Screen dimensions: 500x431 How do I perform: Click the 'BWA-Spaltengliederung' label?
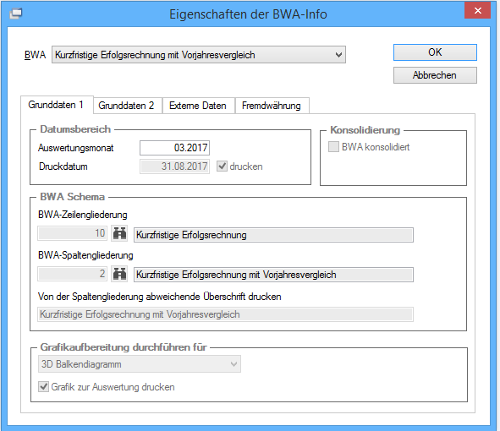tap(86, 255)
